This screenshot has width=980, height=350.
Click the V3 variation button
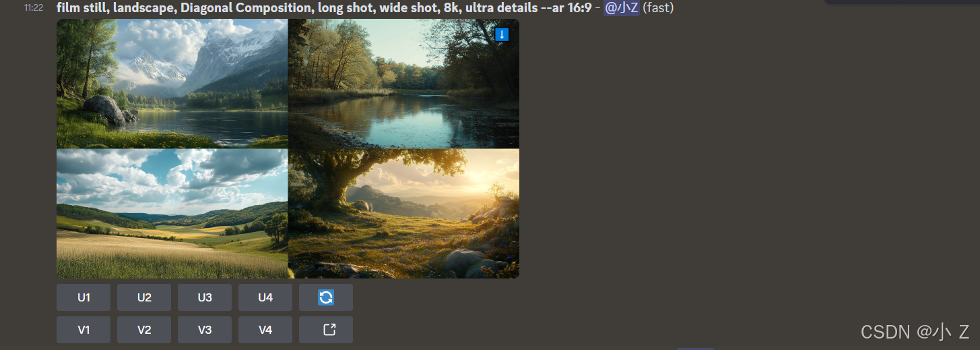click(x=205, y=330)
